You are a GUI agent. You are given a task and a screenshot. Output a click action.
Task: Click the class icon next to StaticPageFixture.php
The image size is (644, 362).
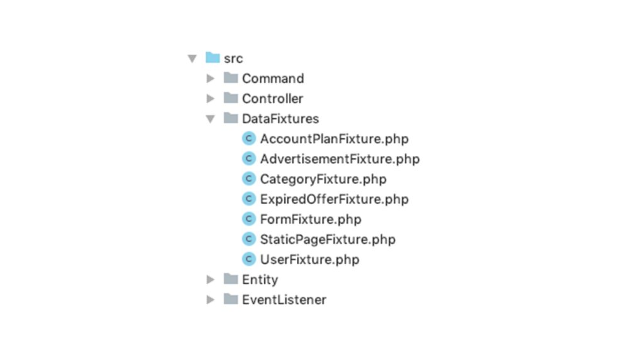249,239
